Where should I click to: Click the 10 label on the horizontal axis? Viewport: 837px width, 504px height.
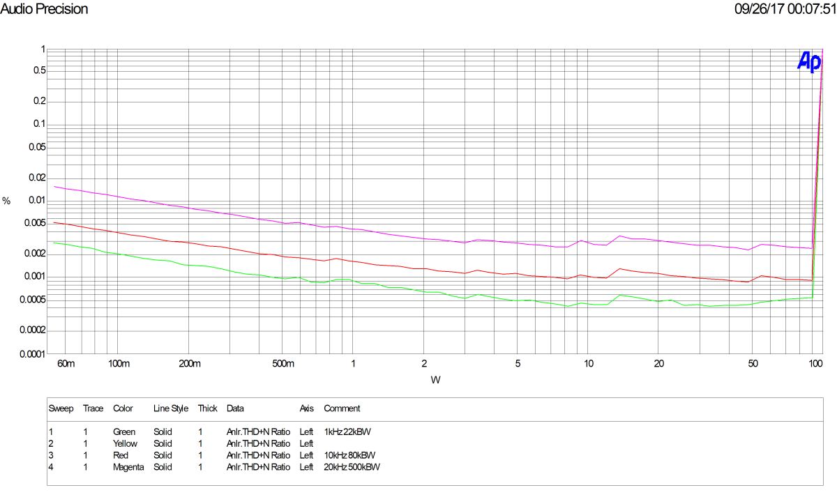pyautogui.click(x=589, y=364)
